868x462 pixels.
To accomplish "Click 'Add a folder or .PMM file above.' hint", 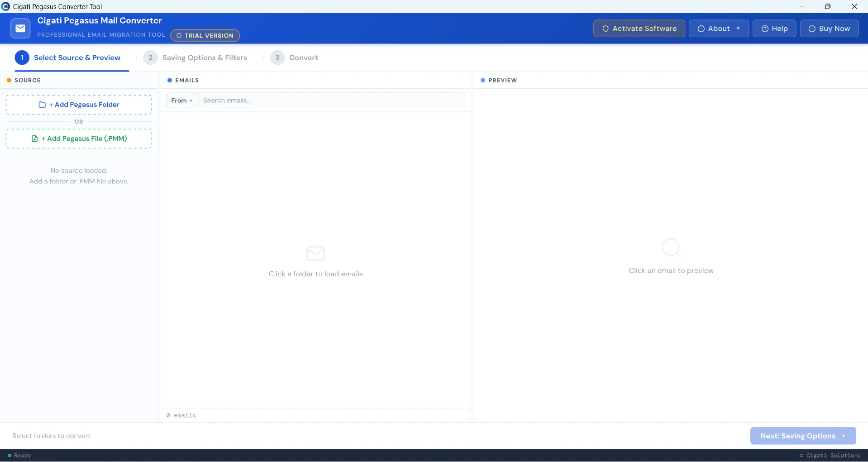I will (79, 182).
